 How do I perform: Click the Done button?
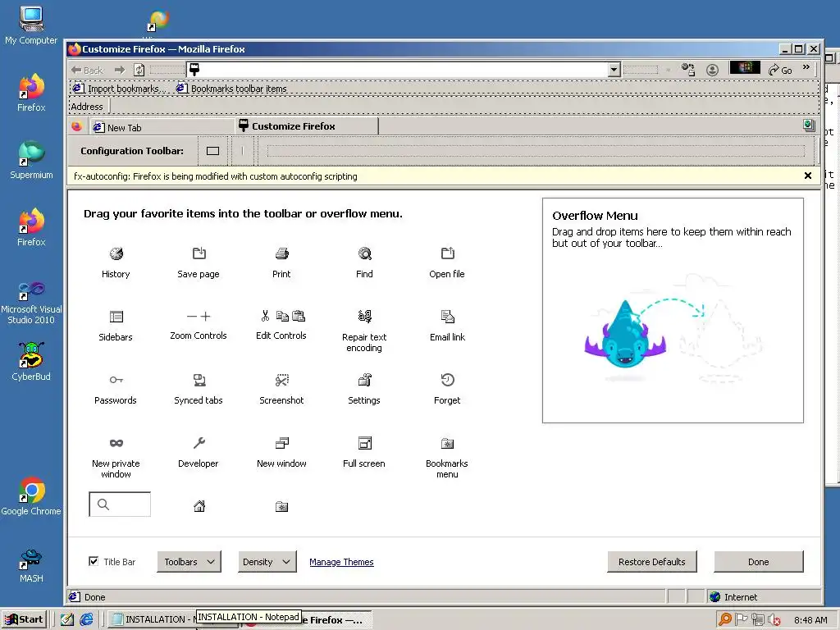pyautogui.click(x=759, y=561)
